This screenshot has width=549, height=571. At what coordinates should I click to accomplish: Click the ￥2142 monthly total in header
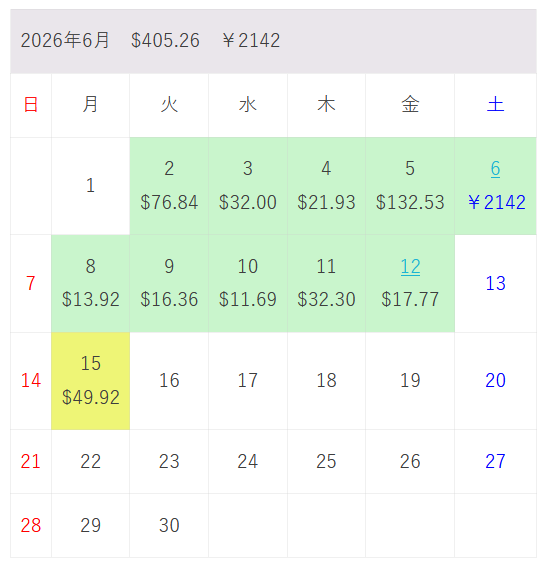[x=251, y=40]
